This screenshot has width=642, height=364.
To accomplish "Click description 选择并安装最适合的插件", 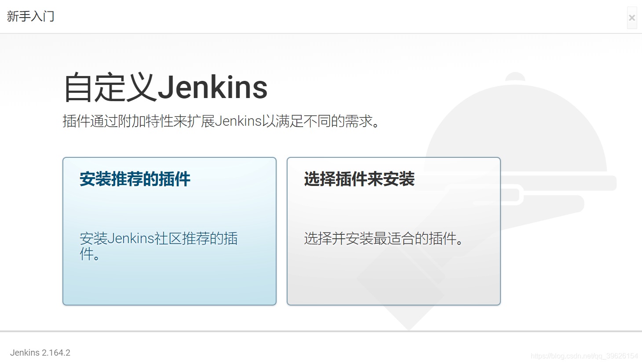I will 383,239.
